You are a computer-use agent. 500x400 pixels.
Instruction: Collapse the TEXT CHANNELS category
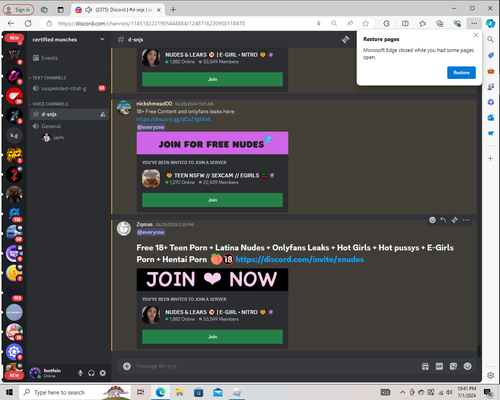coord(48,78)
